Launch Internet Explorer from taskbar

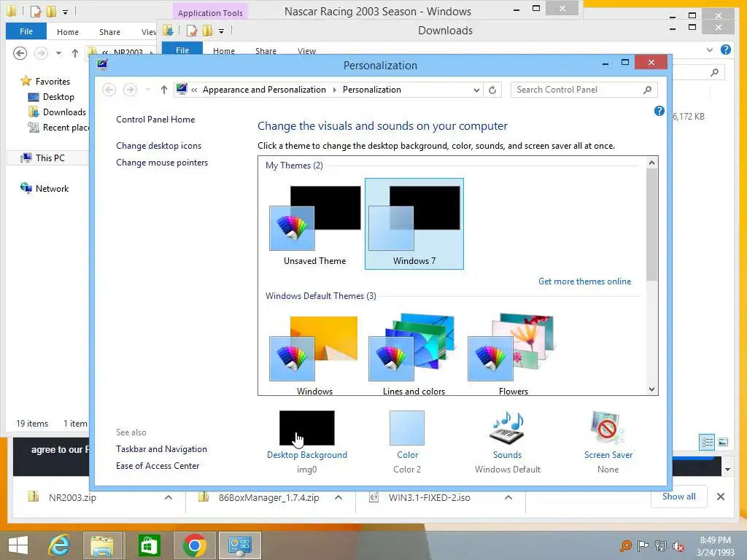[x=59, y=545]
